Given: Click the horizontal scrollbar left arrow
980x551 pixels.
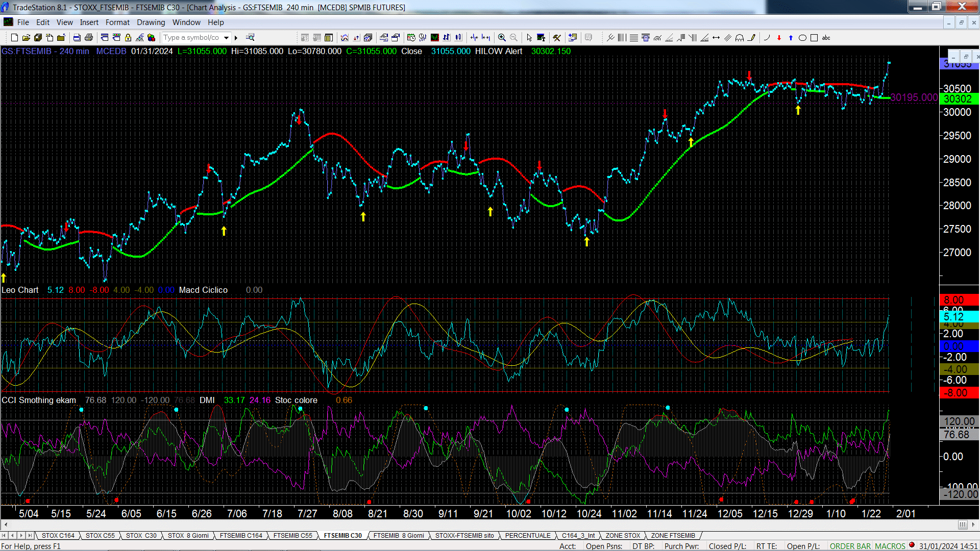Looking at the screenshot, I should click(6, 524).
